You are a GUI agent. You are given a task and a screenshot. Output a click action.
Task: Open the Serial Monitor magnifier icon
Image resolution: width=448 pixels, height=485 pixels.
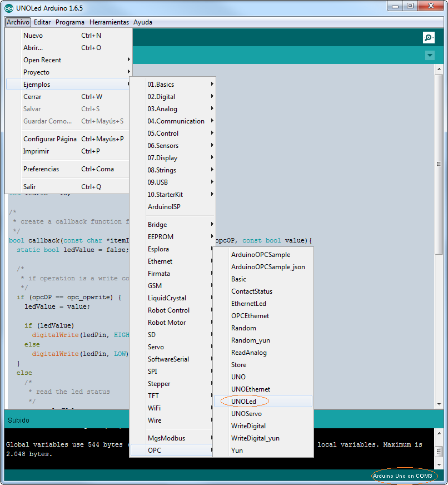click(429, 38)
